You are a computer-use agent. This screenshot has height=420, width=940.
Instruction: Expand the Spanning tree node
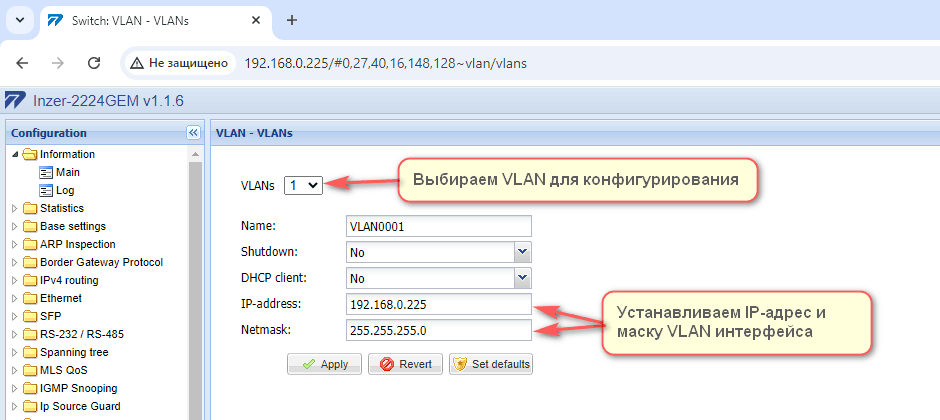(14, 353)
